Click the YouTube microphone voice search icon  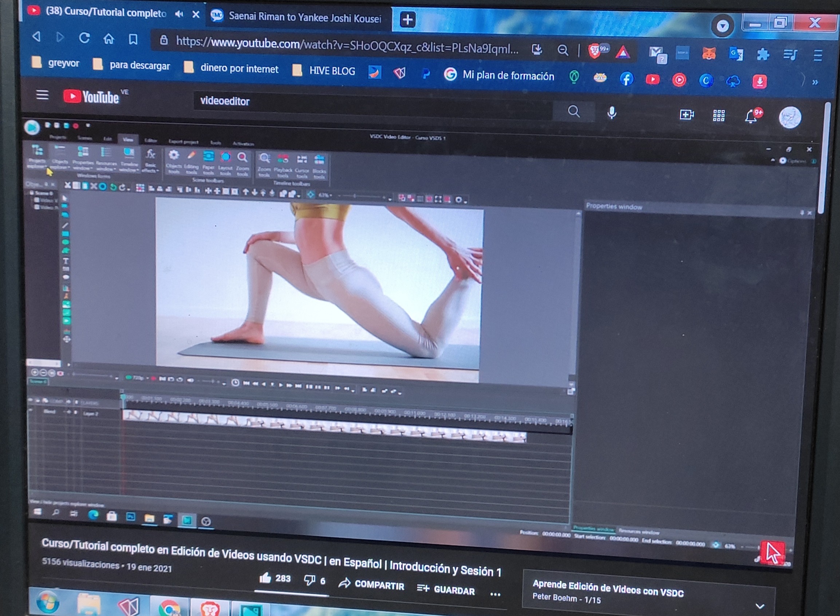pos(612,112)
